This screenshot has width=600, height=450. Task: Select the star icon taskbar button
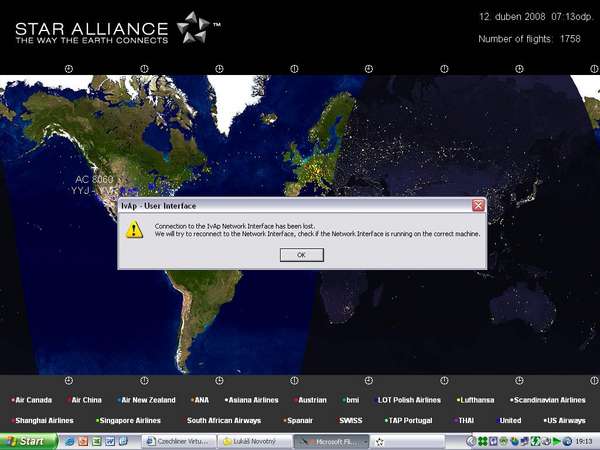click(x=408, y=442)
